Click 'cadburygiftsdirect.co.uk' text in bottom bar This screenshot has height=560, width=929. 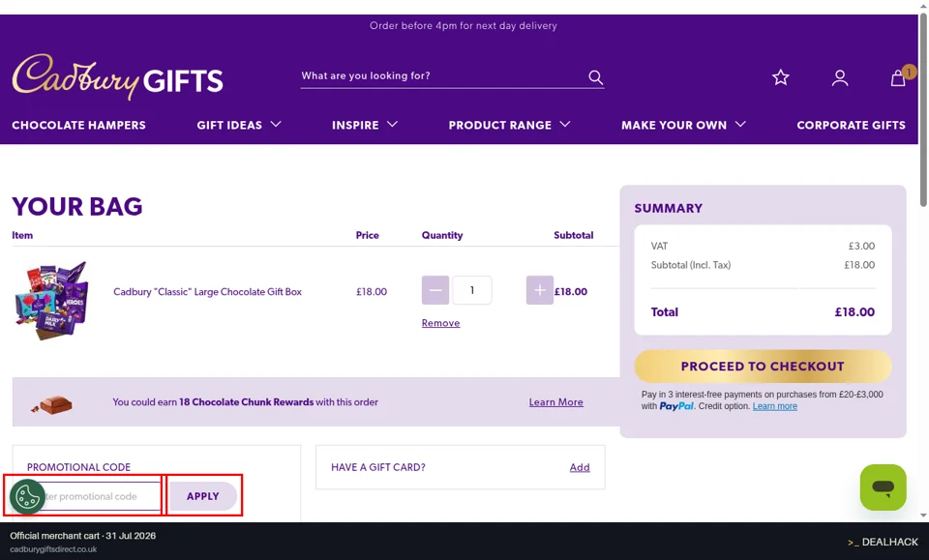tap(53, 549)
